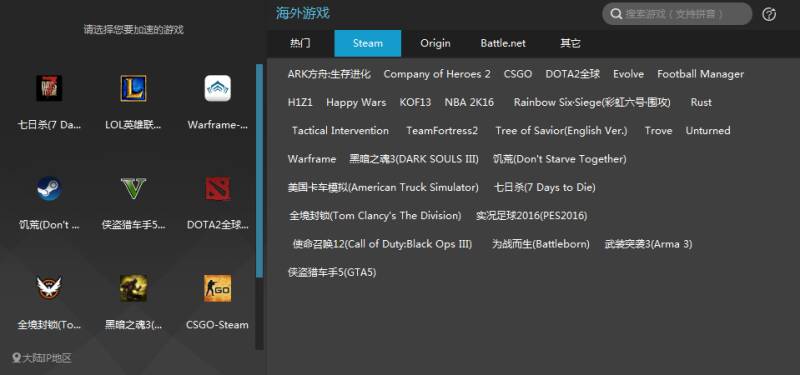Choose the GTA5 green V icon

pyautogui.click(x=133, y=188)
